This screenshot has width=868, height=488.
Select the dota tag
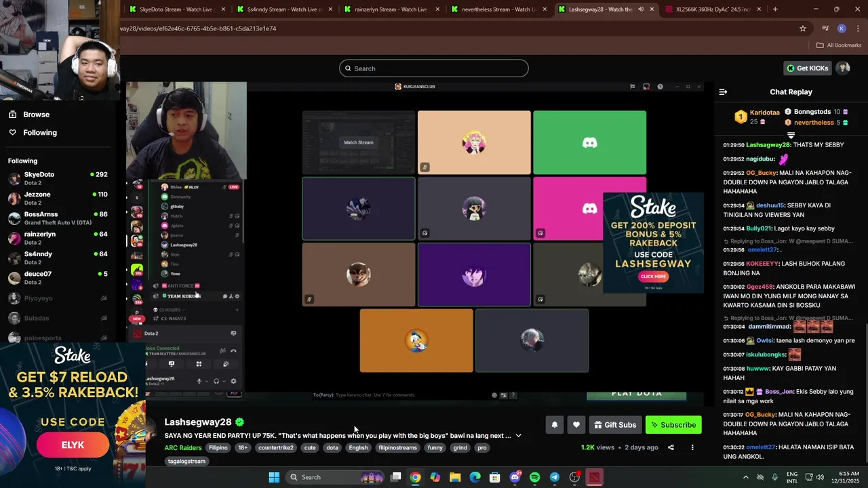(332, 447)
